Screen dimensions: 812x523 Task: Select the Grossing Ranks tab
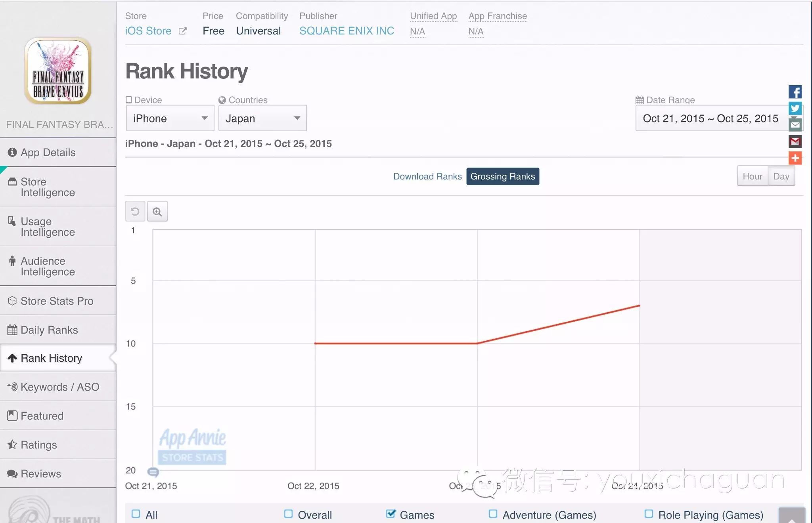503,176
